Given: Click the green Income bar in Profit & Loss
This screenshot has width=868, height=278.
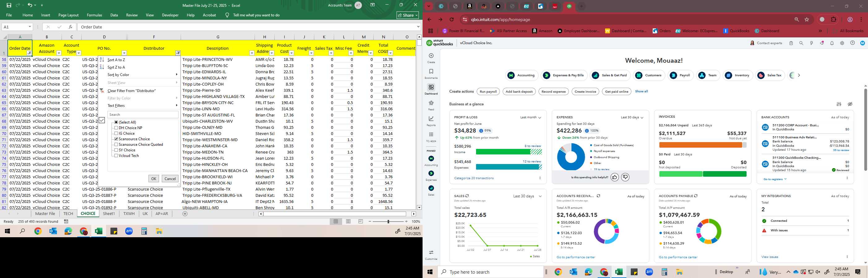Looking at the screenshot, I should (x=503, y=152).
